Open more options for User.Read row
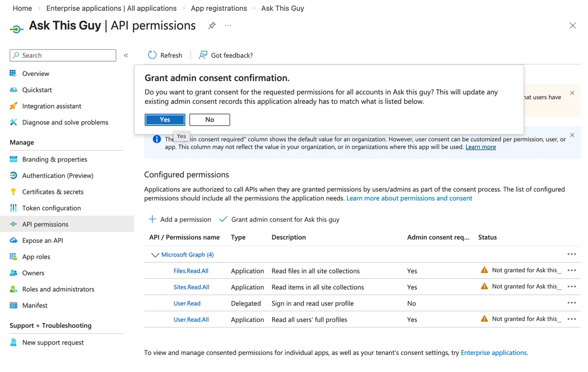 pos(571,302)
